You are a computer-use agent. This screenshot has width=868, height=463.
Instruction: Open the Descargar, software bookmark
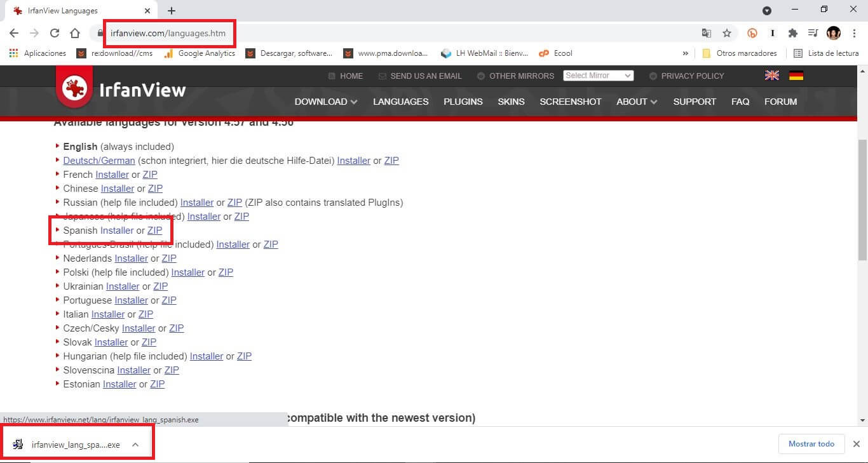(x=289, y=53)
